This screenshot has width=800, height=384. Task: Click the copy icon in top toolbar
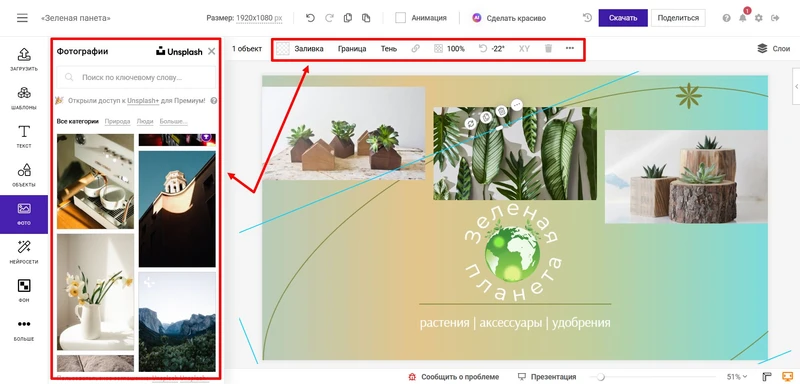348,18
